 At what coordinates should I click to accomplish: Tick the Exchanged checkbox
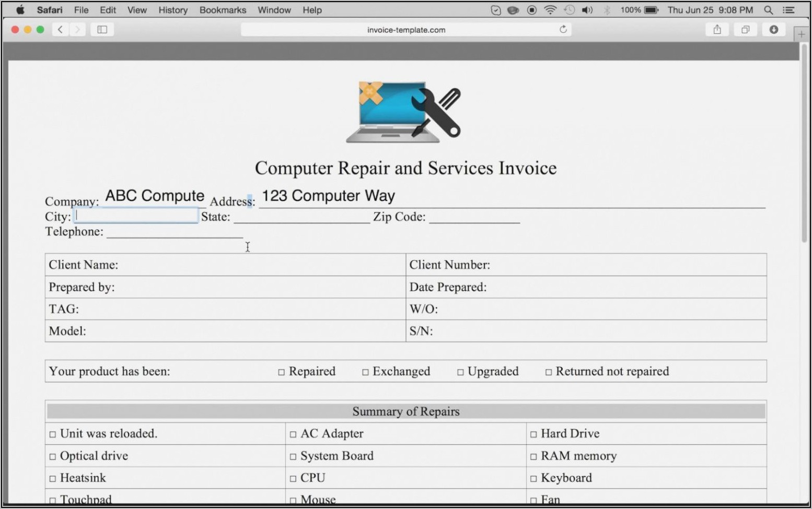(x=365, y=372)
